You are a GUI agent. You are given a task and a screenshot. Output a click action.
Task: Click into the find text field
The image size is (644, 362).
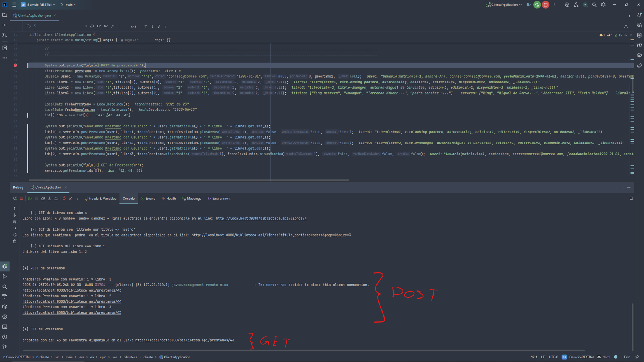pyautogui.click(x=59, y=26)
